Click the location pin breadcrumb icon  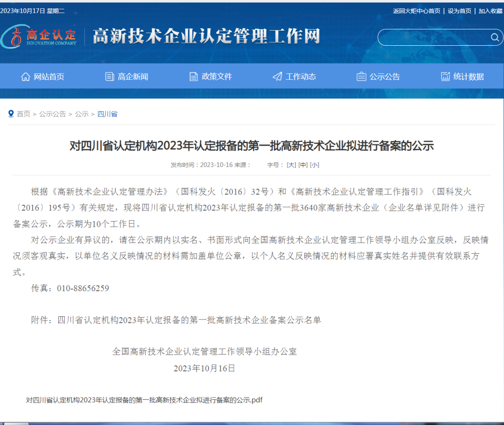[11, 114]
